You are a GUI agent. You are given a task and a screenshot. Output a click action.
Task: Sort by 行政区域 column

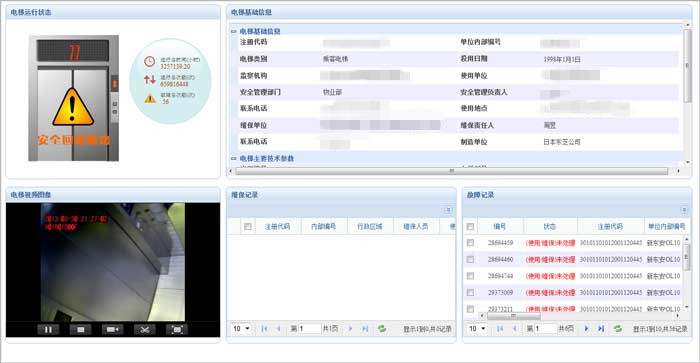tap(370, 227)
